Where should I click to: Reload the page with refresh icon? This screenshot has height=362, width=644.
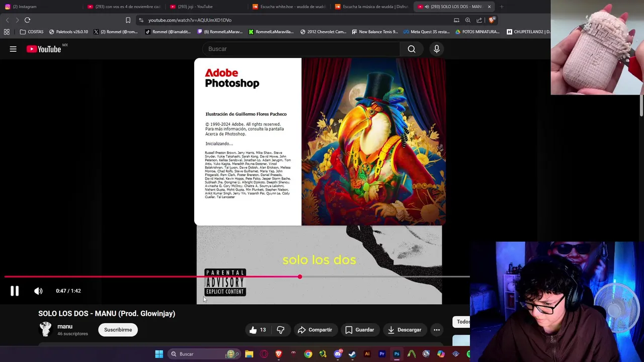(x=27, y=20)
